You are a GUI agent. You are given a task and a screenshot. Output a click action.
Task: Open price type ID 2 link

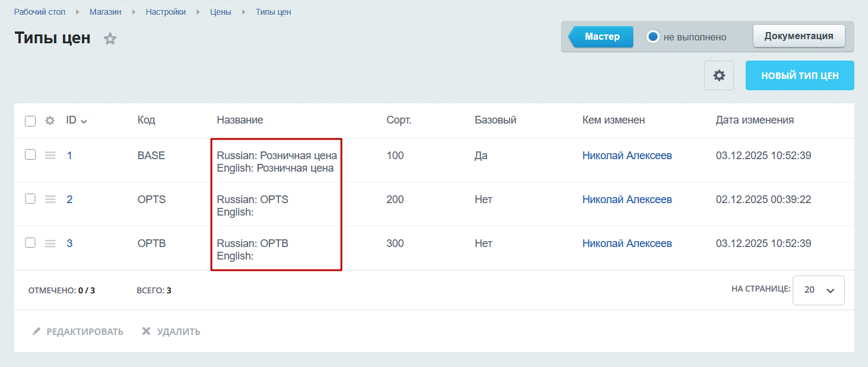click(x=69, y=200)
